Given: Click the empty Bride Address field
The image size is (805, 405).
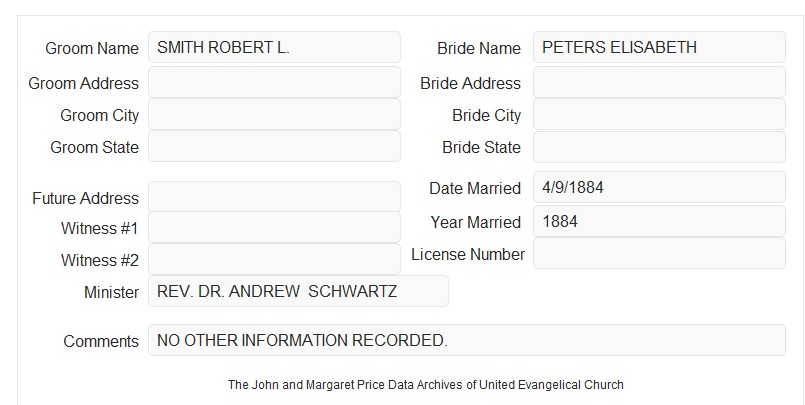Looking at the screenshot, I should point(659,82).
